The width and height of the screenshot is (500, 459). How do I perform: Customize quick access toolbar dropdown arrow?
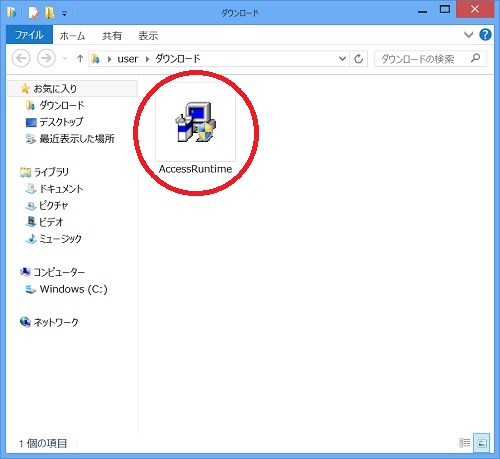(64, 14)
